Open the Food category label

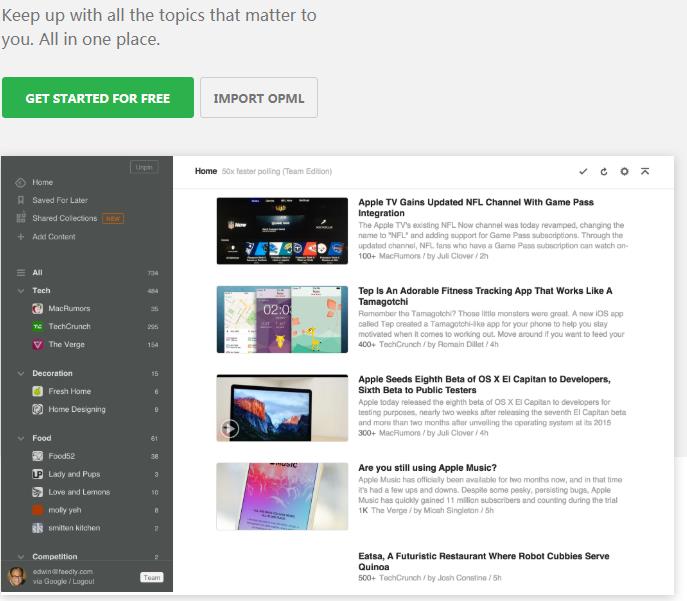(42, 438)
